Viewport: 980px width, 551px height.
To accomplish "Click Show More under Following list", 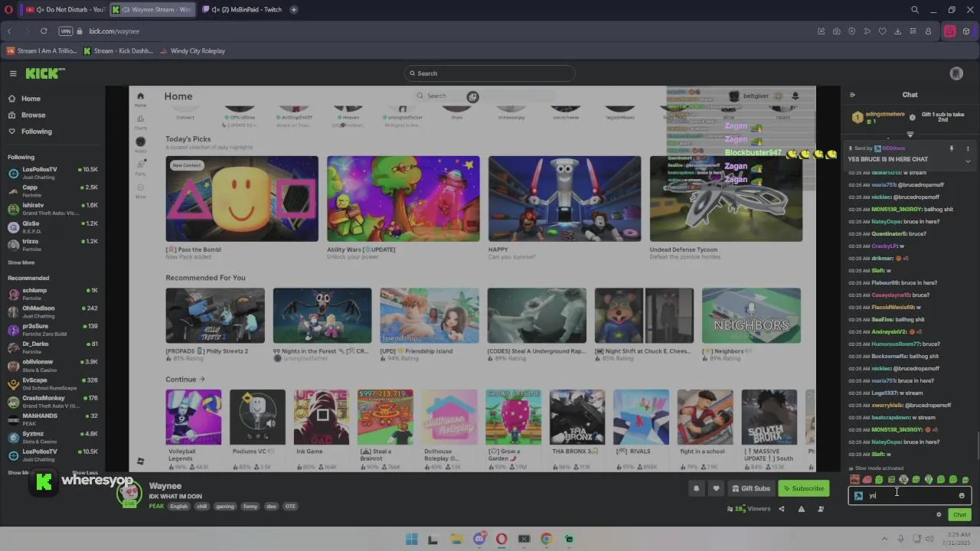I will pos(21,262).
